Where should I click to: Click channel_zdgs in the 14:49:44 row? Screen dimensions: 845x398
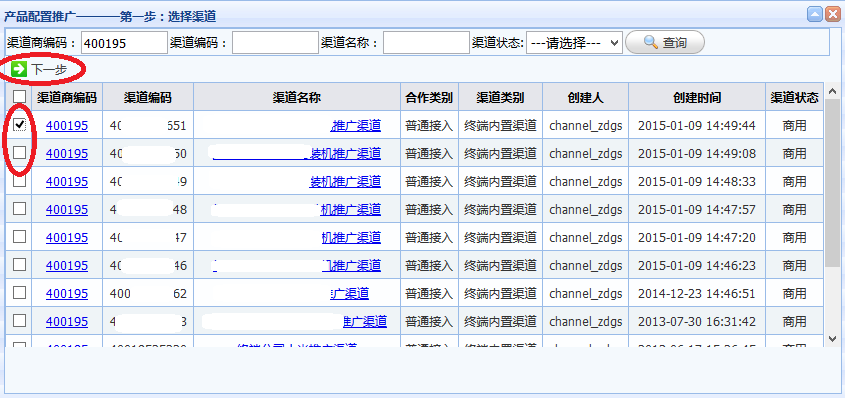(586, 125)
